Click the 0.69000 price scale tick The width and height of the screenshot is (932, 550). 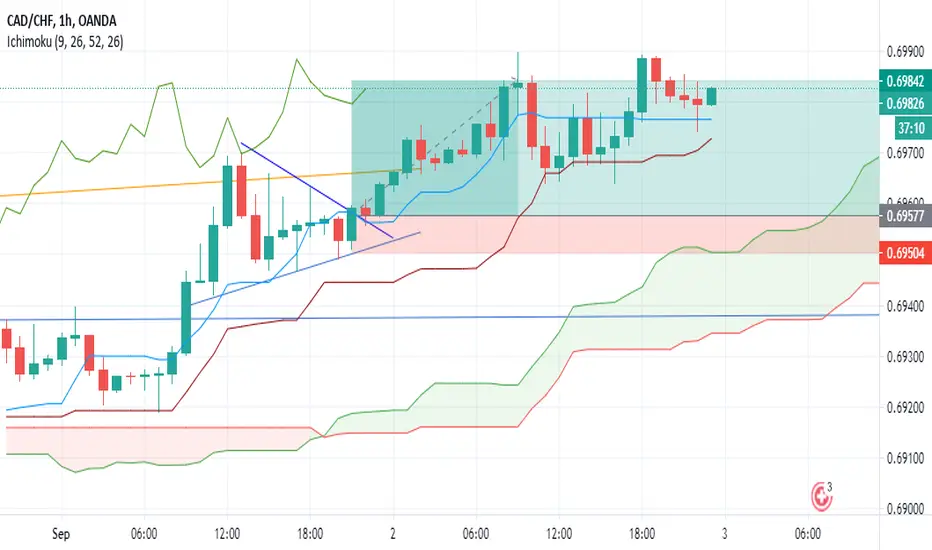(x=905, y=509)
